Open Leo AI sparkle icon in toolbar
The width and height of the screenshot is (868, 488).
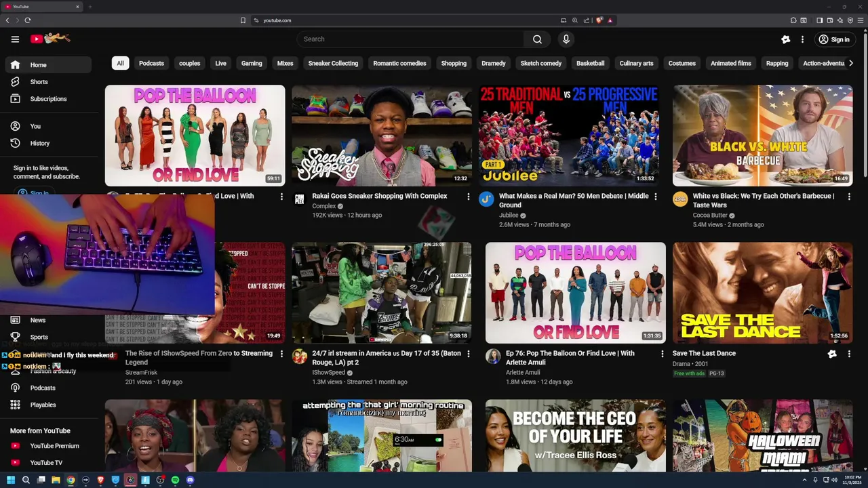pyautogui.click(x=840, y=20)
